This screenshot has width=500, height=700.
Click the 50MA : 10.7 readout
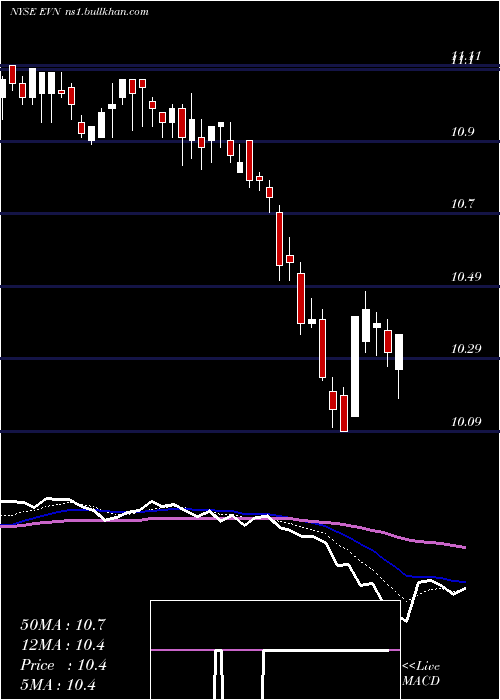[x=63, y=625]
